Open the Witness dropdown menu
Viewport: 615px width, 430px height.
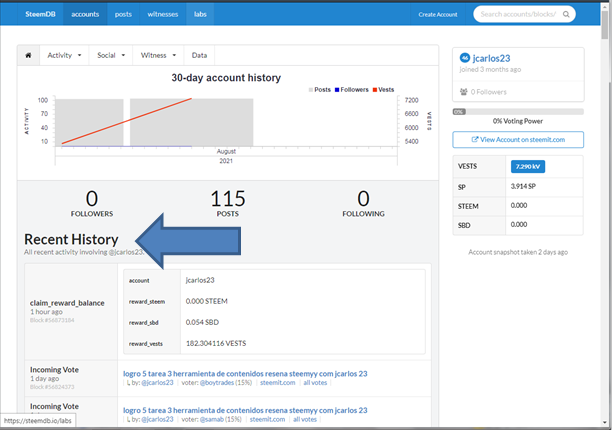(x=158, y=55)
